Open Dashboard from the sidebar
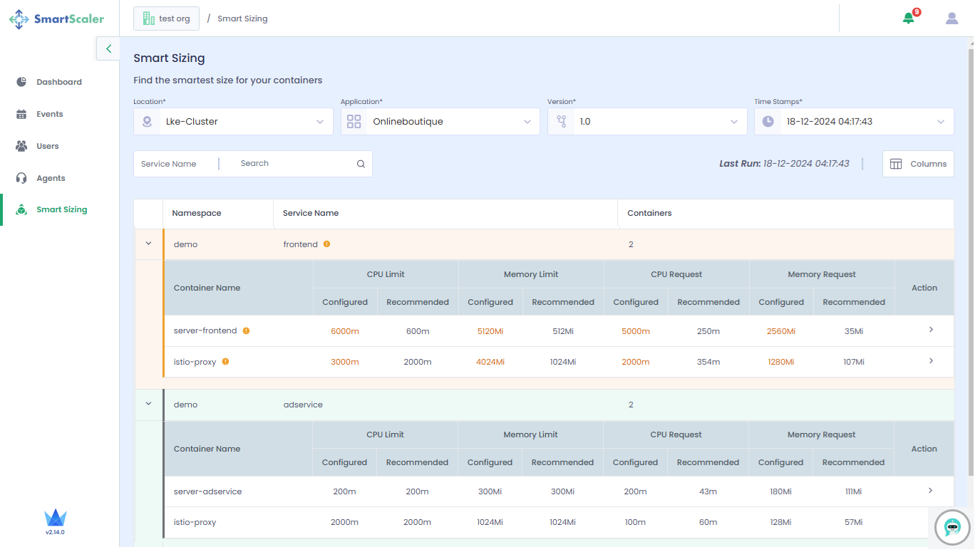This screenshot has height=557, width=980. 60,82
